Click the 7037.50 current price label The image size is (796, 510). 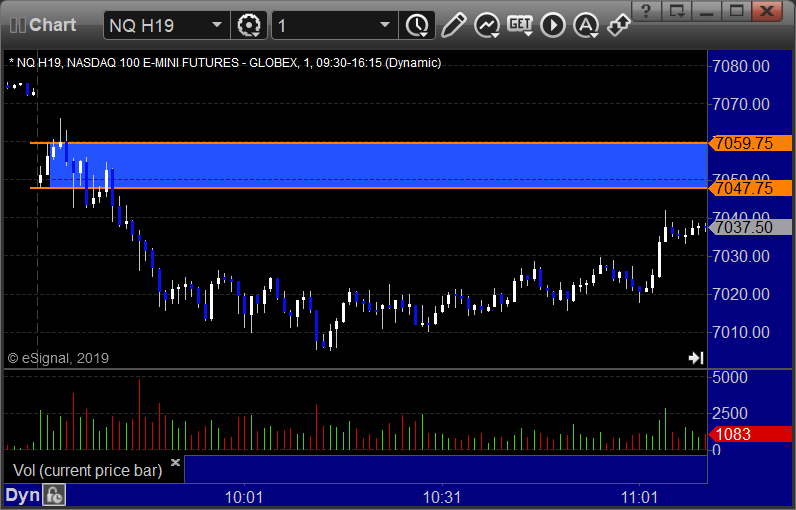point(750,227)
